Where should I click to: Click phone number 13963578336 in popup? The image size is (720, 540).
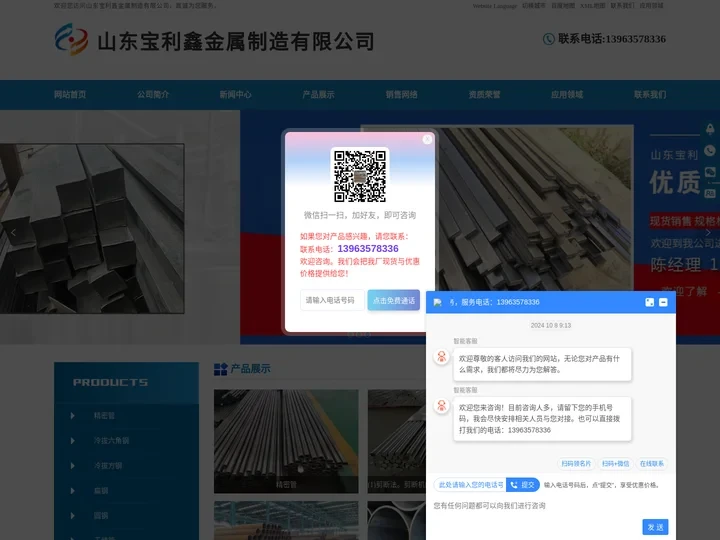tap(368, 249)
